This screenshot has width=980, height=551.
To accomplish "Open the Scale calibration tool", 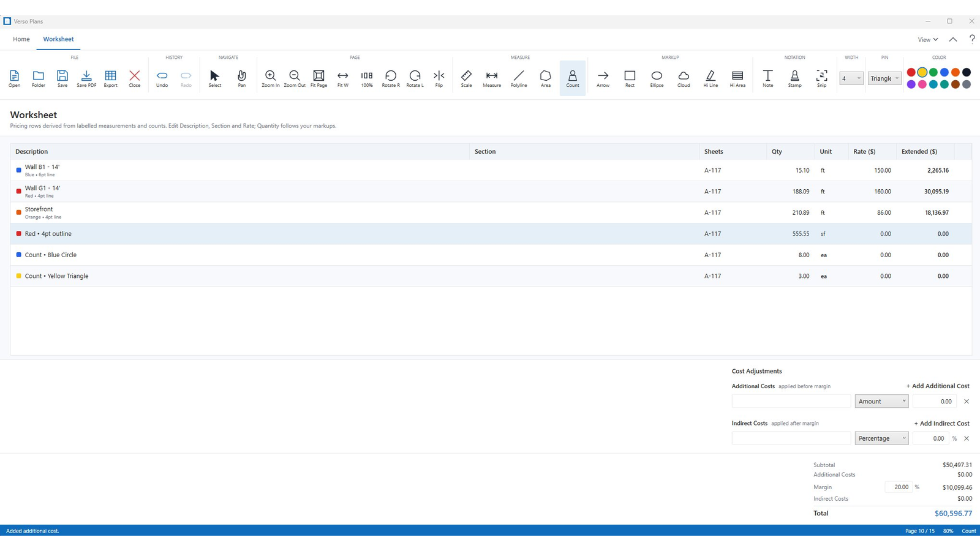I will tap(467, 78).
